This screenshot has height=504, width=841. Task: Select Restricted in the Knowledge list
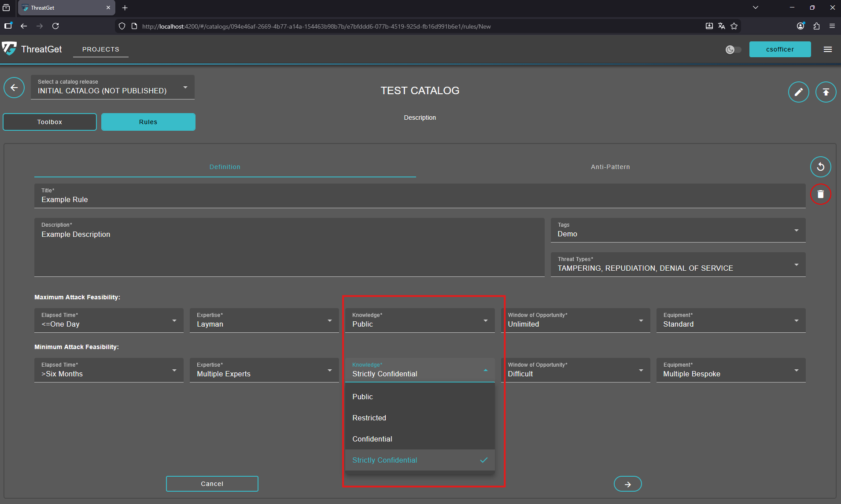point(369,418)
